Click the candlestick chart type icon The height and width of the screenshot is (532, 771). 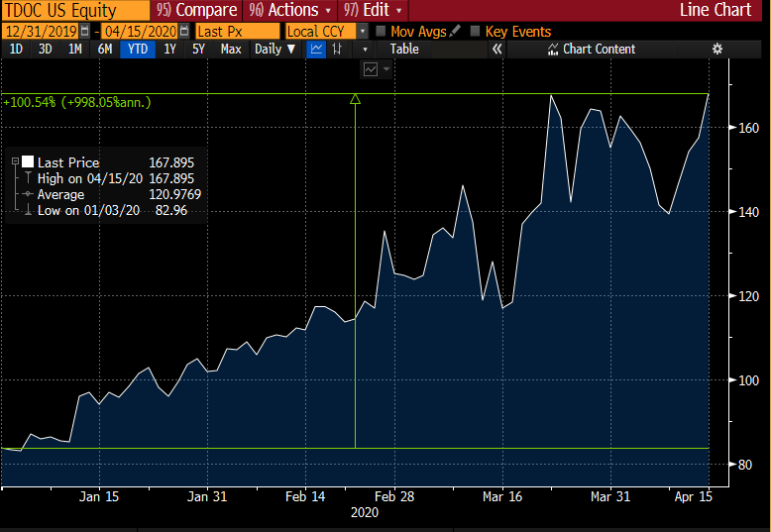coord(338,49)
